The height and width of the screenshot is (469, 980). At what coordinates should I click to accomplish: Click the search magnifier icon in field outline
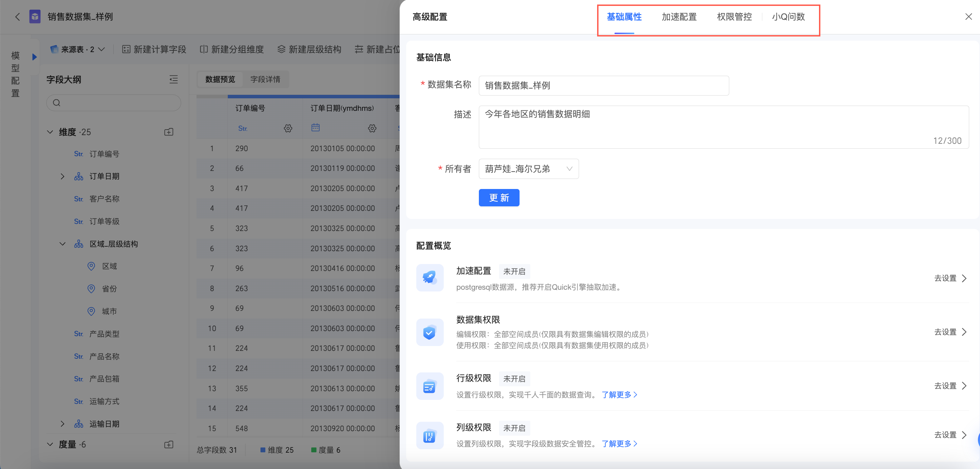click(57, 102)
